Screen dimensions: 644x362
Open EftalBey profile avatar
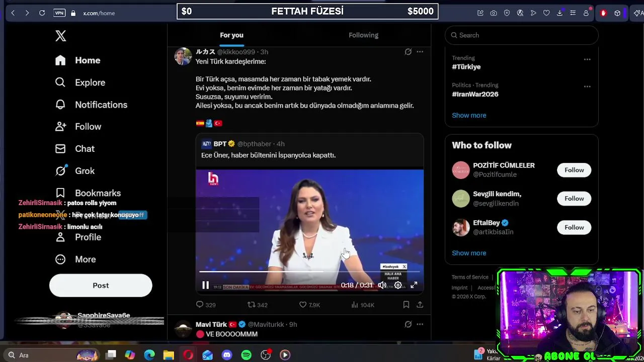[x=460, y=227]
